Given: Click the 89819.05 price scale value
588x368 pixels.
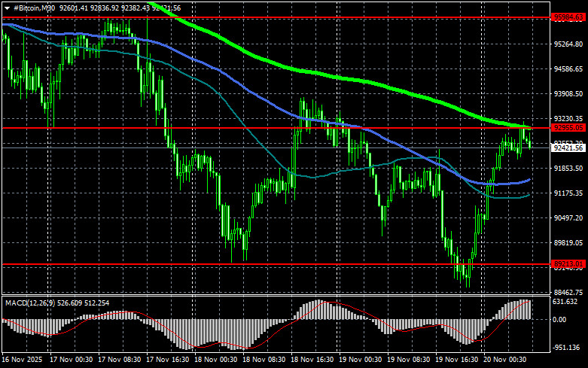Looking at the screenshot, I should pos(568,243).
